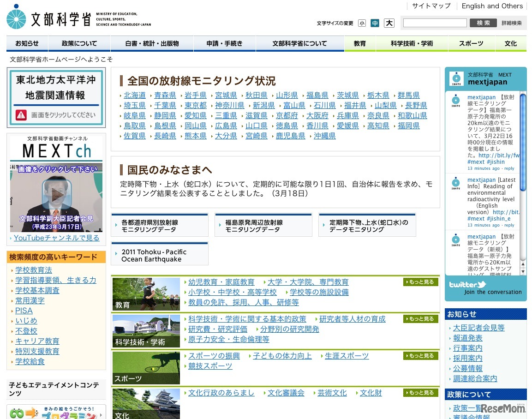Switch to the 科学技術・学術 navigation tab
Viewport: 532px width, 419px height.
click(x=412, y=43)
